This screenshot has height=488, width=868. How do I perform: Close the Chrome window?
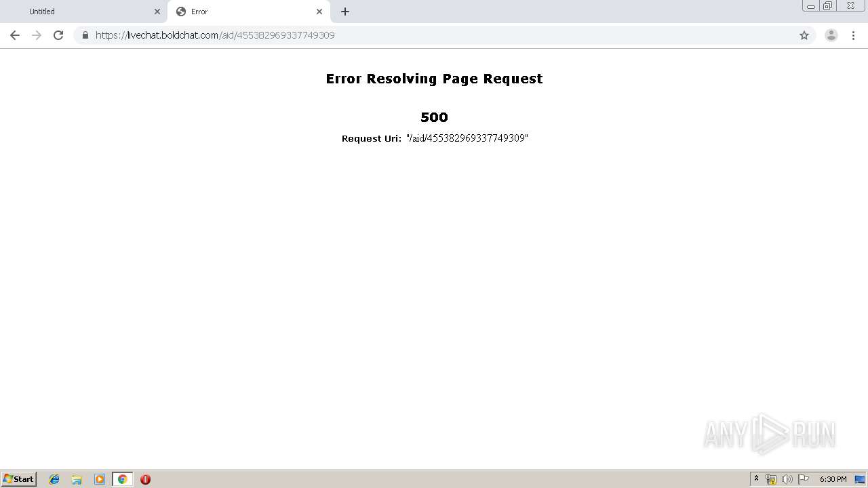point(850,6)
